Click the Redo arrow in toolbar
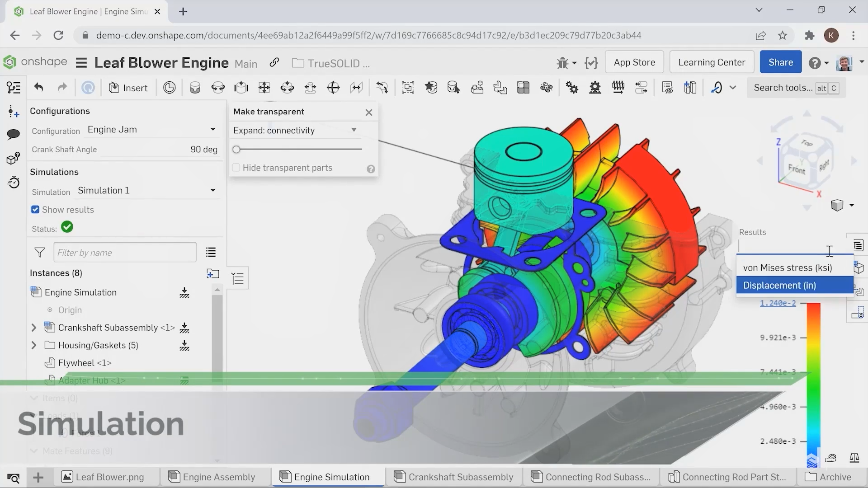The height and width of the screenshot is (488, 868). (x=62, y=88)
